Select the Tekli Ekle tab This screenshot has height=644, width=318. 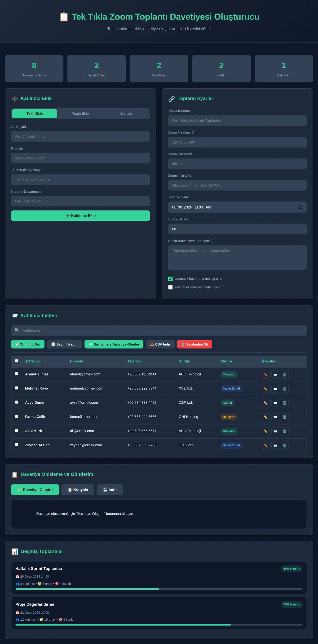(x=35, y=114)
